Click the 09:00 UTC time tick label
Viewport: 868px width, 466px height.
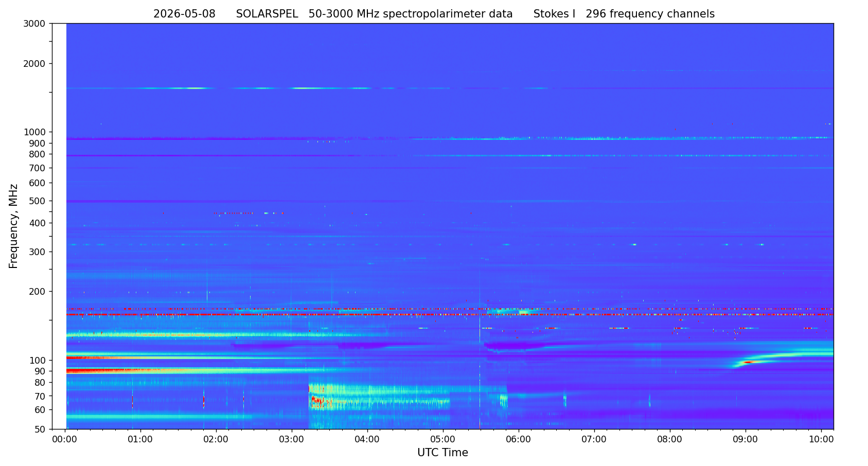tap(745, 439)
